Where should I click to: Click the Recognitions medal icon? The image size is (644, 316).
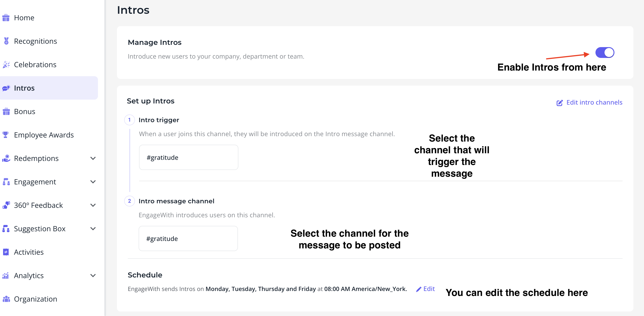pyautogui.click(x=6, y=41)
